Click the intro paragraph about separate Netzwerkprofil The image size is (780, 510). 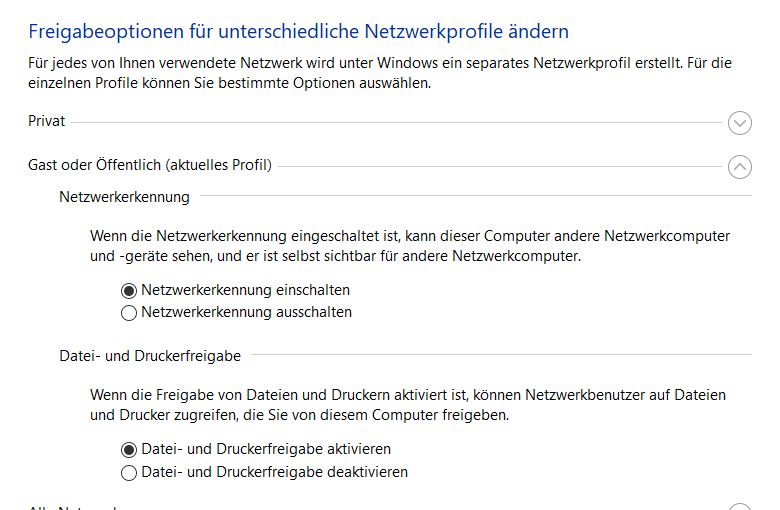pyautogui.click(x=380, y=73)
